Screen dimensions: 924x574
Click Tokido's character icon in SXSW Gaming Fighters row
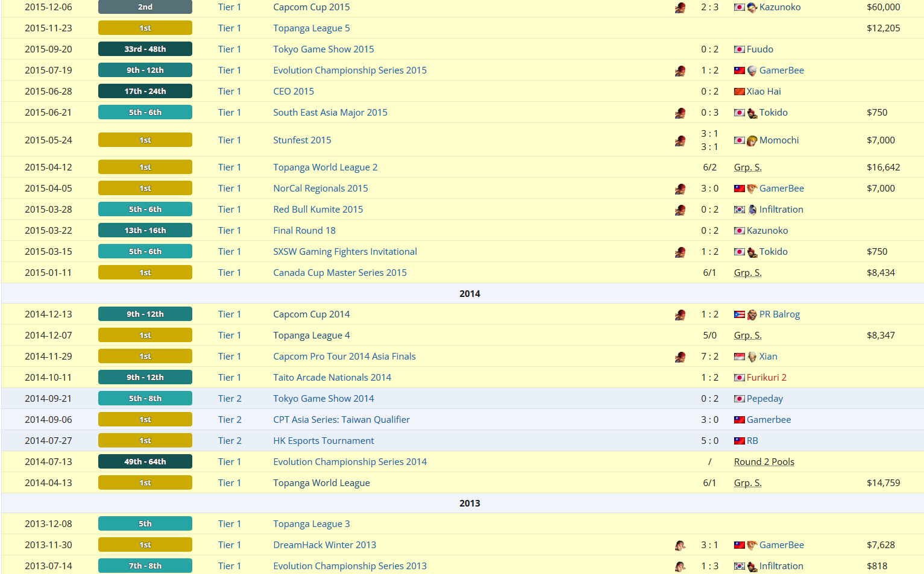click(752, 252)
